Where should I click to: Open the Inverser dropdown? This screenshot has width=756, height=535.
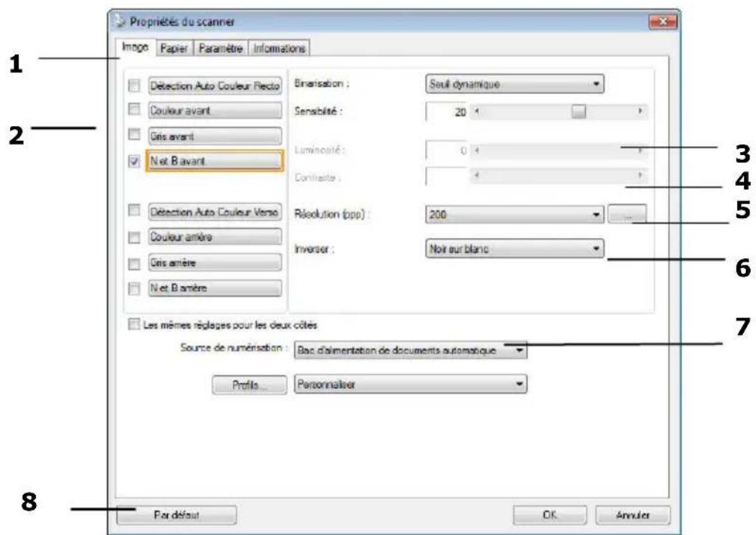pyautogui.click(x=514, y=249)
